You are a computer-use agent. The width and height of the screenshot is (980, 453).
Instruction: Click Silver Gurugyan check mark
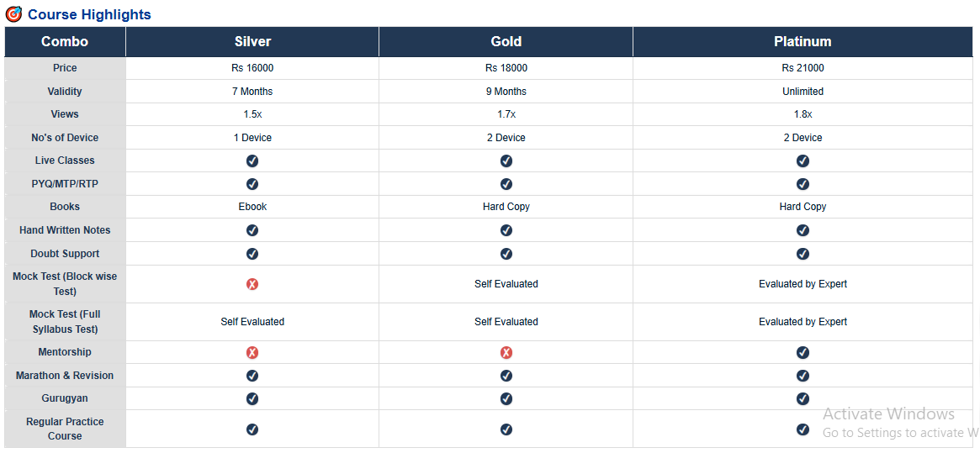tap(252, 399)
